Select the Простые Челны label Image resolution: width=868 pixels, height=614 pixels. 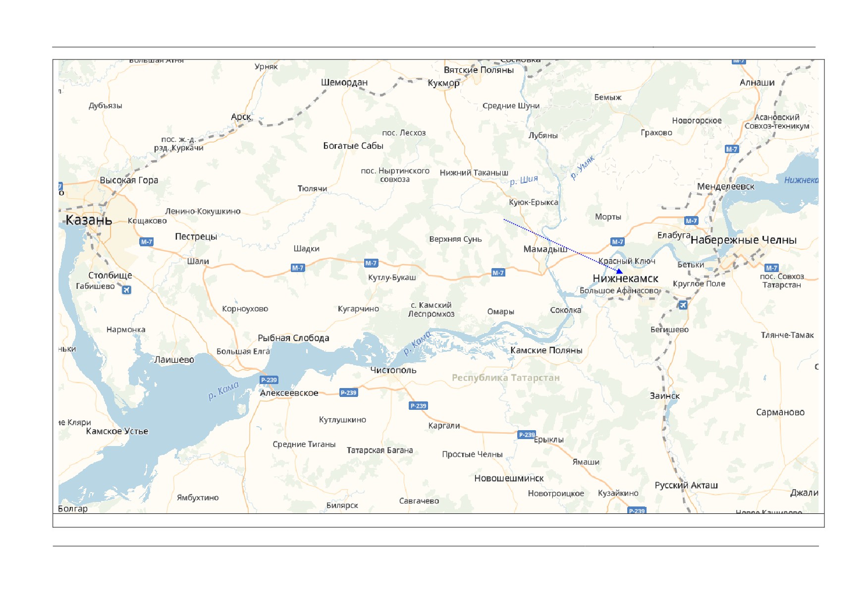tap(472, 454)
